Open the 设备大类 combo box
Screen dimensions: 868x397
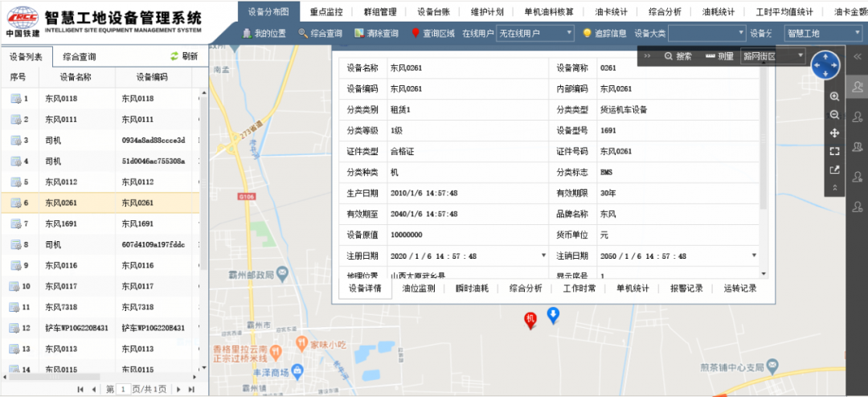click(707, 33)
